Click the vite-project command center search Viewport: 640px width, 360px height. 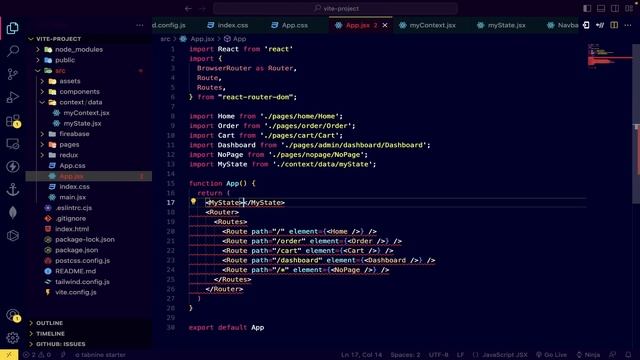336,9
